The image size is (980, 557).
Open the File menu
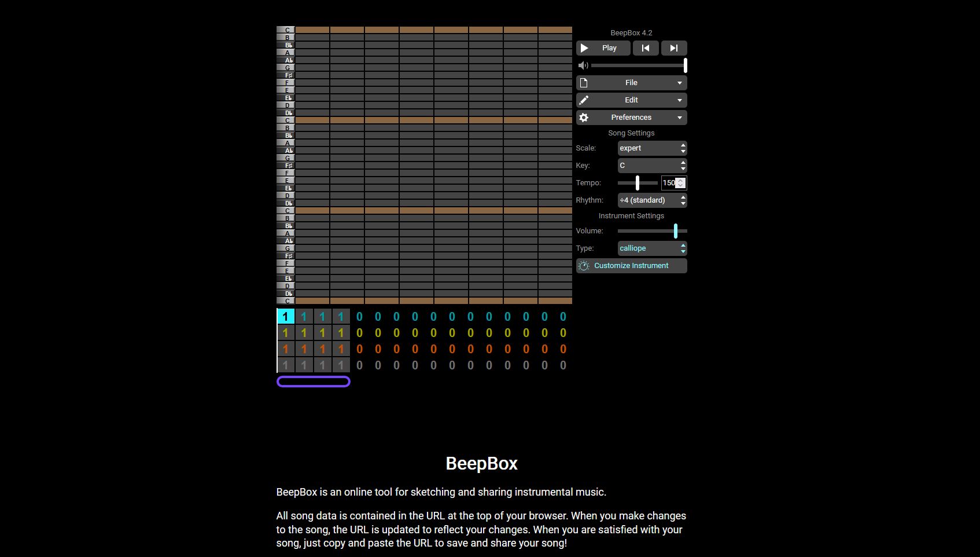coord(632,83)
